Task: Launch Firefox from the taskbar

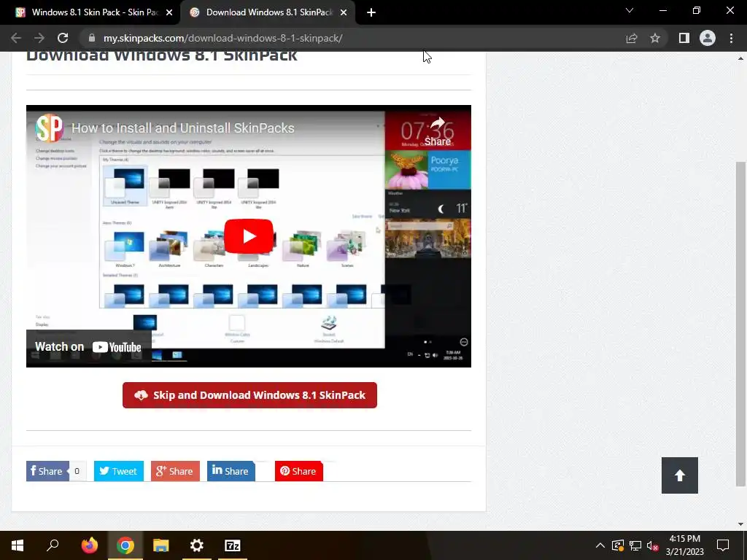Action: click(x=89, y=545)
